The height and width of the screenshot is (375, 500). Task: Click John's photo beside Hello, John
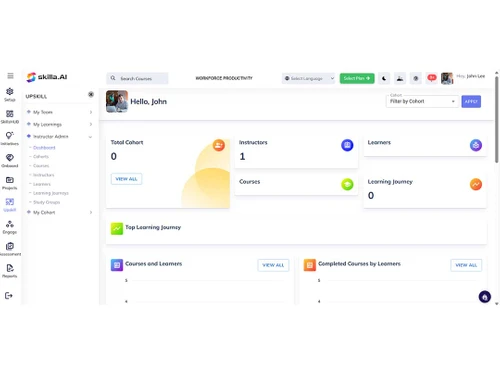(117, 101)
